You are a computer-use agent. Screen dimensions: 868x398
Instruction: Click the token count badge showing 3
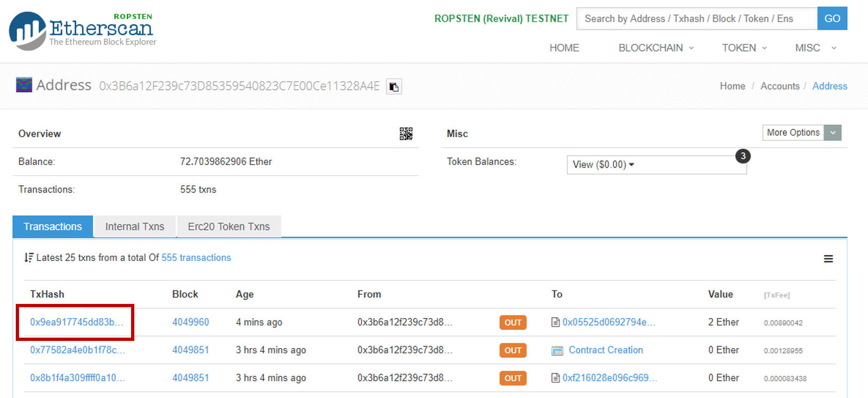[743, 156]
